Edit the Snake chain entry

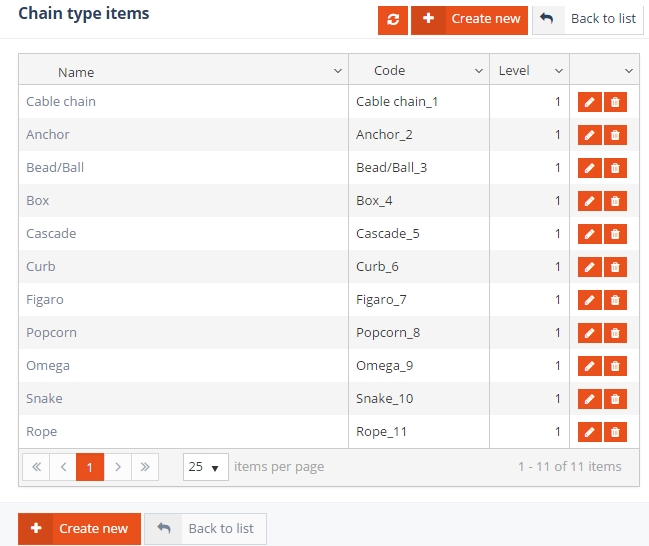point(590,399)
